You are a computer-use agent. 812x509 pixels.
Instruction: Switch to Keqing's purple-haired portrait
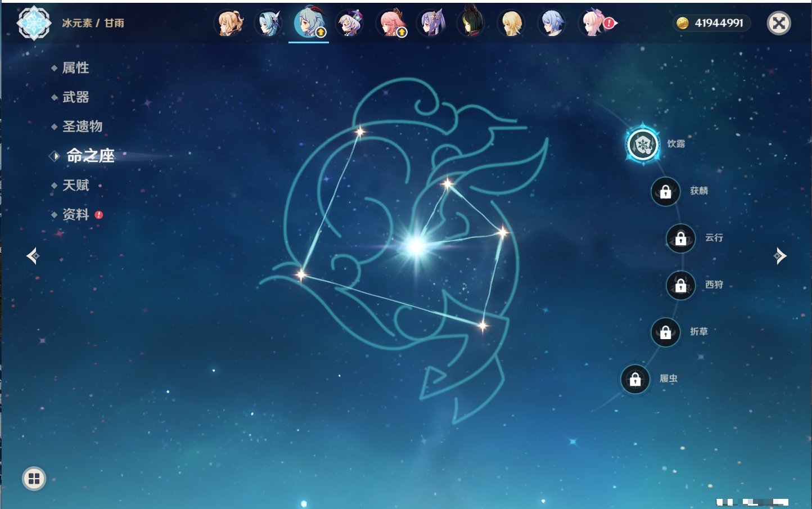pos(431,24)
